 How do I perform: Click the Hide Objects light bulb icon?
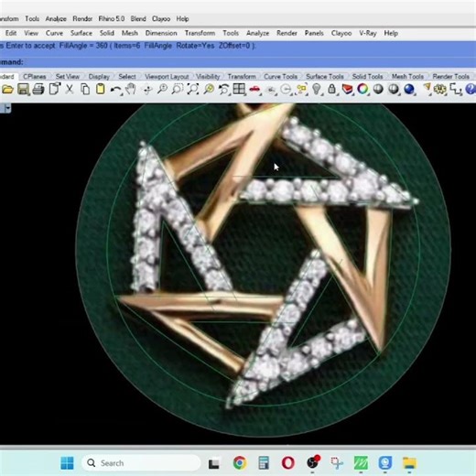pyautogui.click(x=317, y=89)
